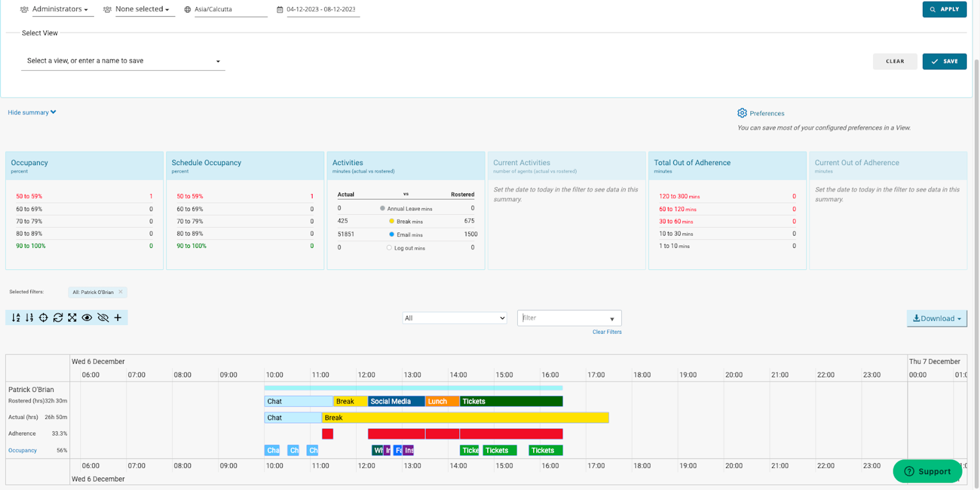Viewport: 980px width, 490px height.
Task: Click the Clear button
Action: [895, 61]
